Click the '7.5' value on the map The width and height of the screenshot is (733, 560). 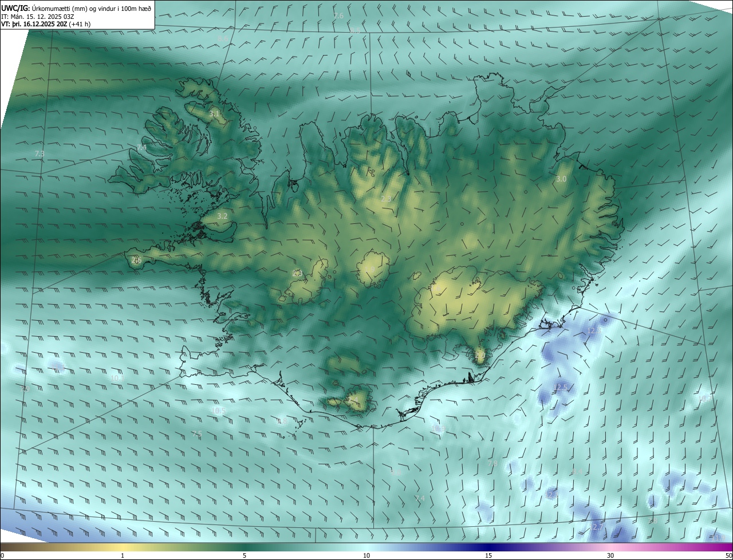click(x=196, y=434)
